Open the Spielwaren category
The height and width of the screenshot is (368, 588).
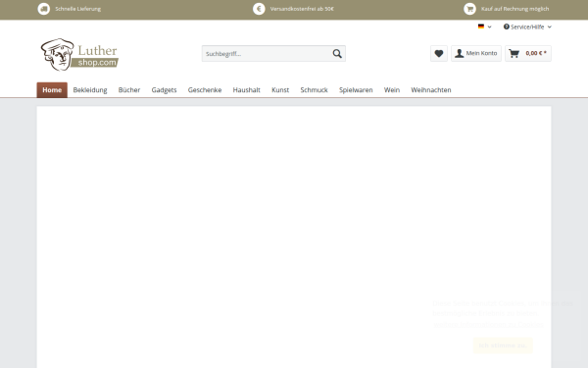356,90
